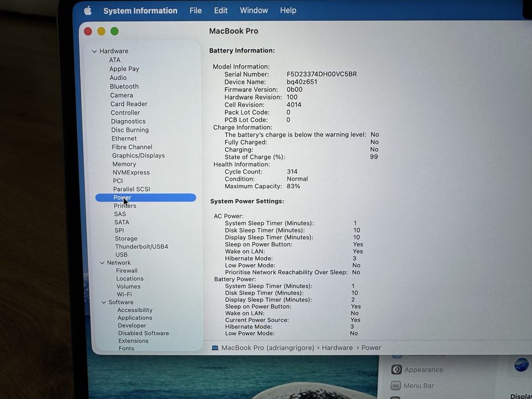Select Card Reader in the sidebar
Screen dimensions: 532x399
click(129, 104)
